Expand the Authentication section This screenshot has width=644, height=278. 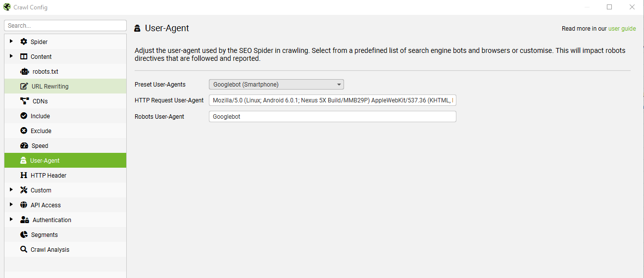pyautogui.click(x=11, y=220)
